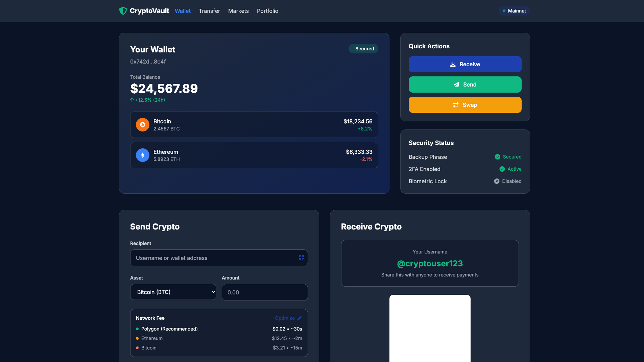Click the paper plane icon on Send button
This screenshot has height=362, width=644.
coord(456,85)
